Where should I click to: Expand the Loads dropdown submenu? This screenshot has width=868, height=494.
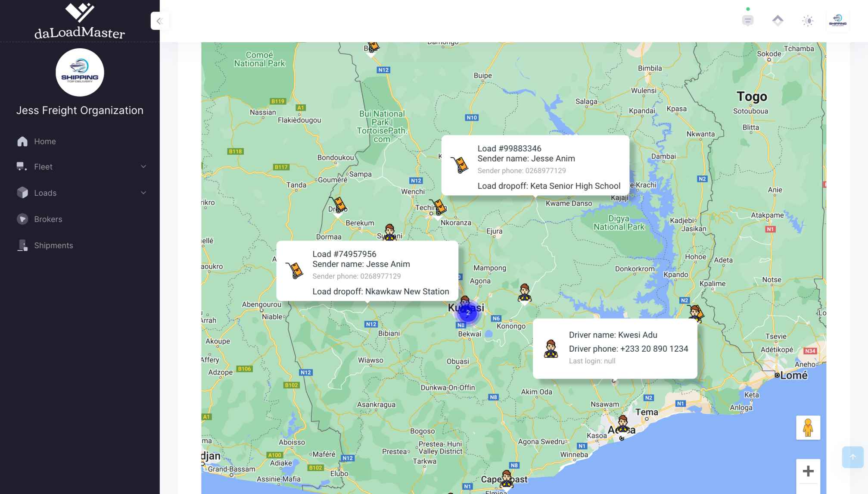pyautogui.click(x=143, y=193)
